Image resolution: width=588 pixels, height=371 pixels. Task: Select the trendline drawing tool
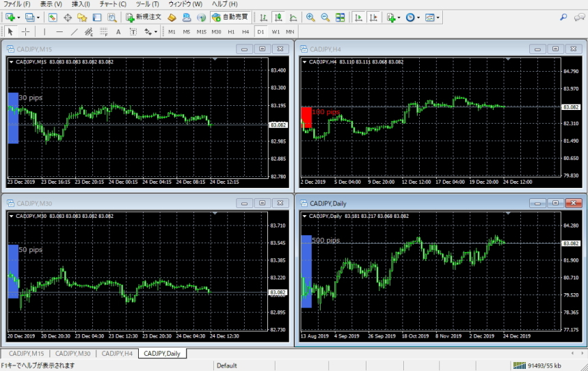coord(75,32)
